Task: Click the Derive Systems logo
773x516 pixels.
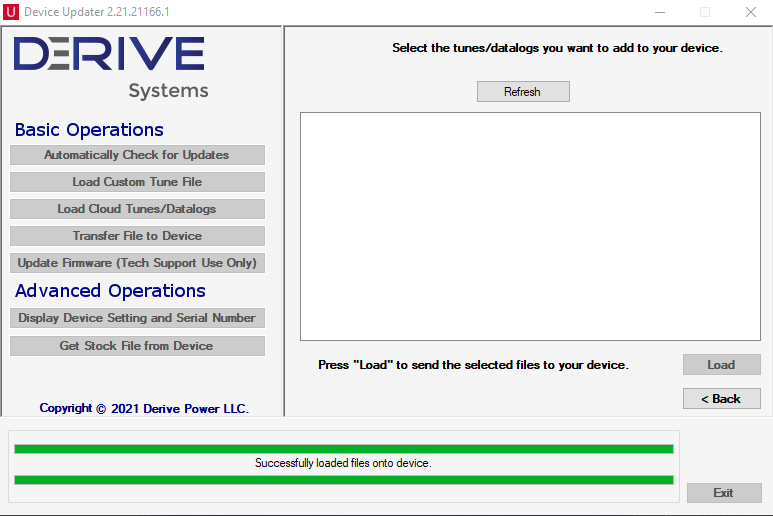Action: (x=111, y=68)
